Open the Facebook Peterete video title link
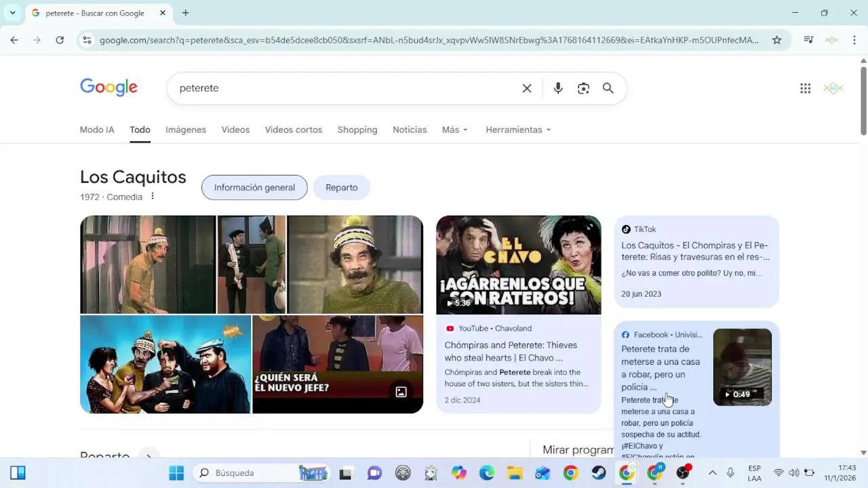 click(660, 368)
